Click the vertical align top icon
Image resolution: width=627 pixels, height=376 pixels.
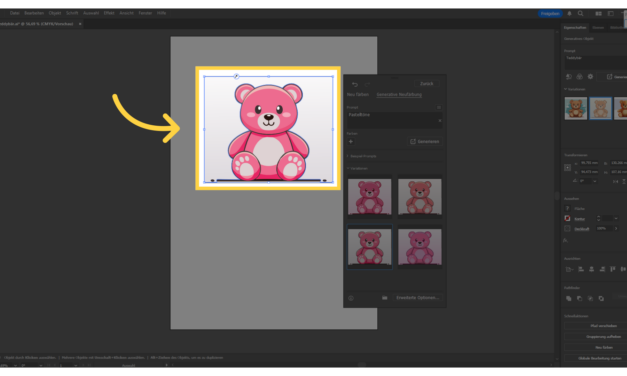pyautogui.click(x=613, y=269)
